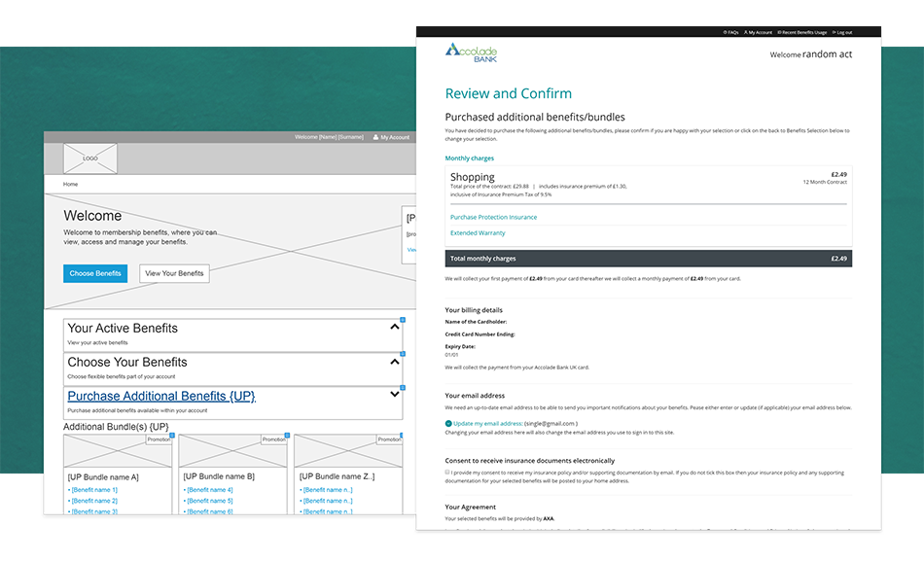Screen dimensions: 924x562
Task: Collapse the Your Active Benefits section
Action: click(x=394, y=327)
